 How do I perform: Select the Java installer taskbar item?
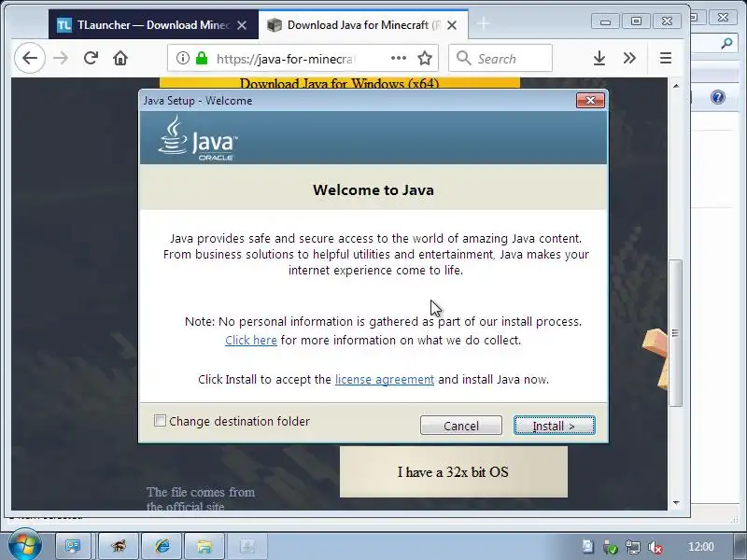coord(247,546)
